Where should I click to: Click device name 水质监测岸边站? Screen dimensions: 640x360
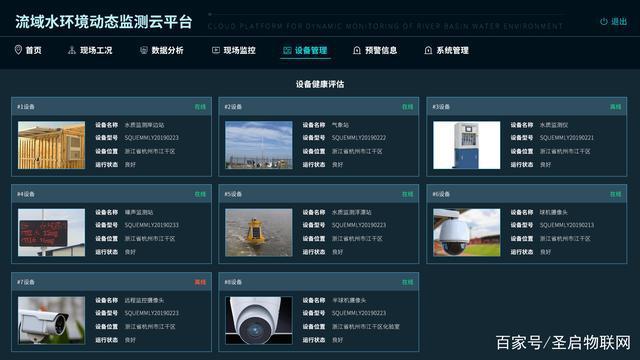pos(144,125)
